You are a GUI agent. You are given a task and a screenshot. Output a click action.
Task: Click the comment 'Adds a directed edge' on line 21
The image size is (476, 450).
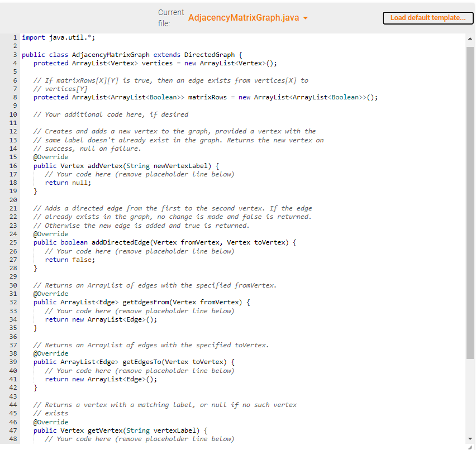tap(173, 208)
